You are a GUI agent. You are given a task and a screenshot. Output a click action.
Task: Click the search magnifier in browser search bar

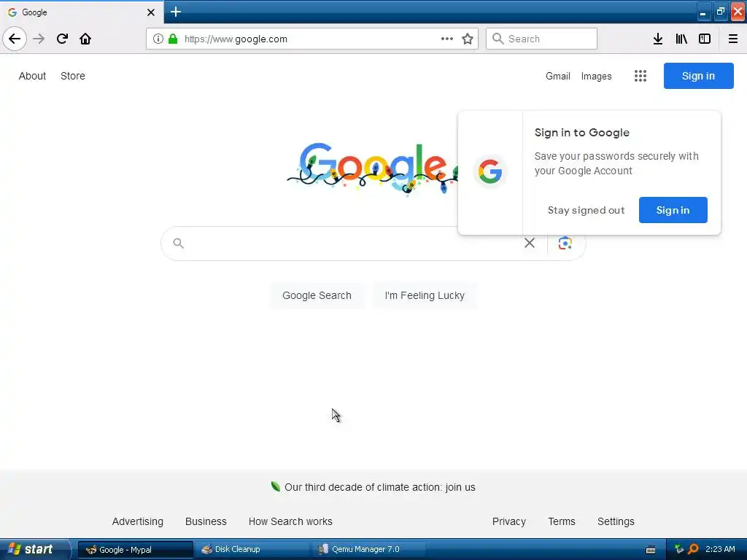coord(498,39)
